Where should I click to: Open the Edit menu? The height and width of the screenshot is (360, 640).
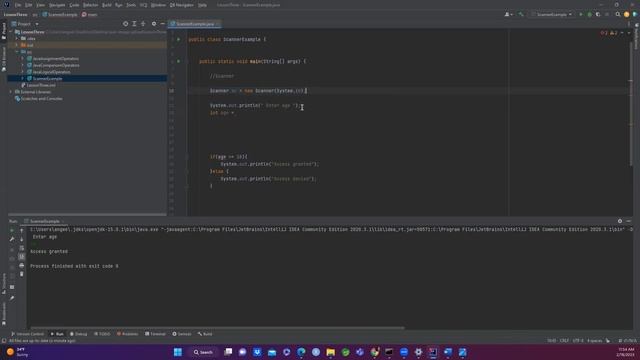[x=29, y=5]
